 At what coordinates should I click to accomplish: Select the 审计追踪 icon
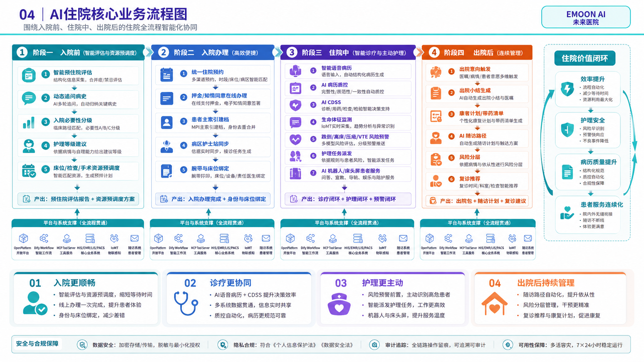click(374, 345)
